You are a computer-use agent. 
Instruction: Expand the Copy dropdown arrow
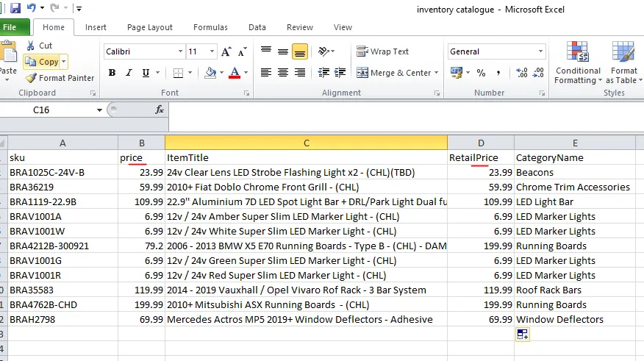[64, 62]
